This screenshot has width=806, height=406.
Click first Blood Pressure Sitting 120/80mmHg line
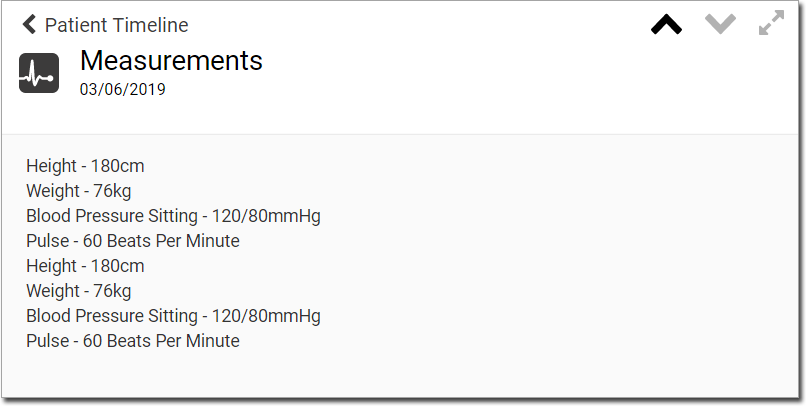[173, 216]
